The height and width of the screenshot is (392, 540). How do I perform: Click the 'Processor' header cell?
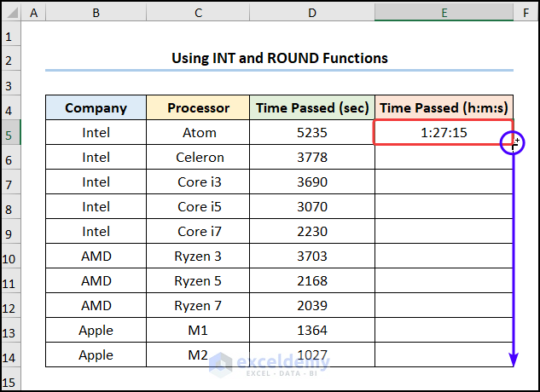pyautogui.click(x=198, y=108)
